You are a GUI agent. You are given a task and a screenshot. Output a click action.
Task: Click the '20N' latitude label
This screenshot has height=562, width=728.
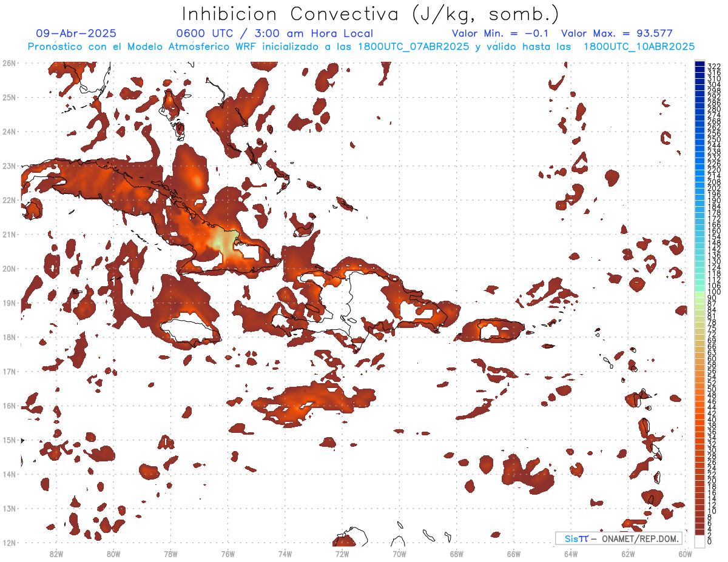(9, 269)
